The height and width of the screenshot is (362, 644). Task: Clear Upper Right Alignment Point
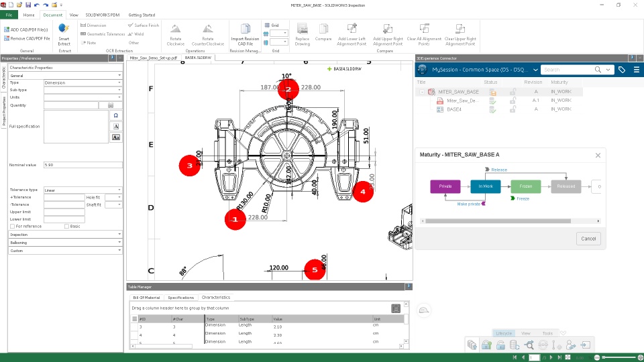click(x=460, y=34)
